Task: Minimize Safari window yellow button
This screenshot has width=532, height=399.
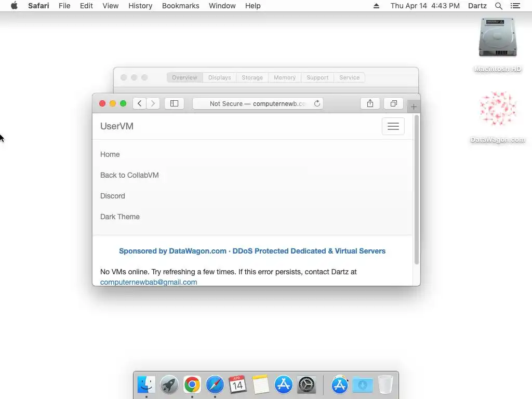Action: pos(113,103)
